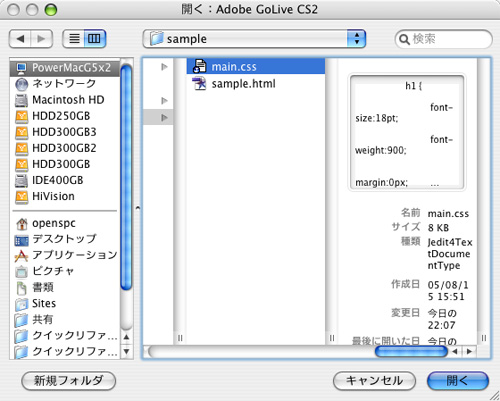Click the preview column width handle
The image size is (500, 401).
click(484, 338)
